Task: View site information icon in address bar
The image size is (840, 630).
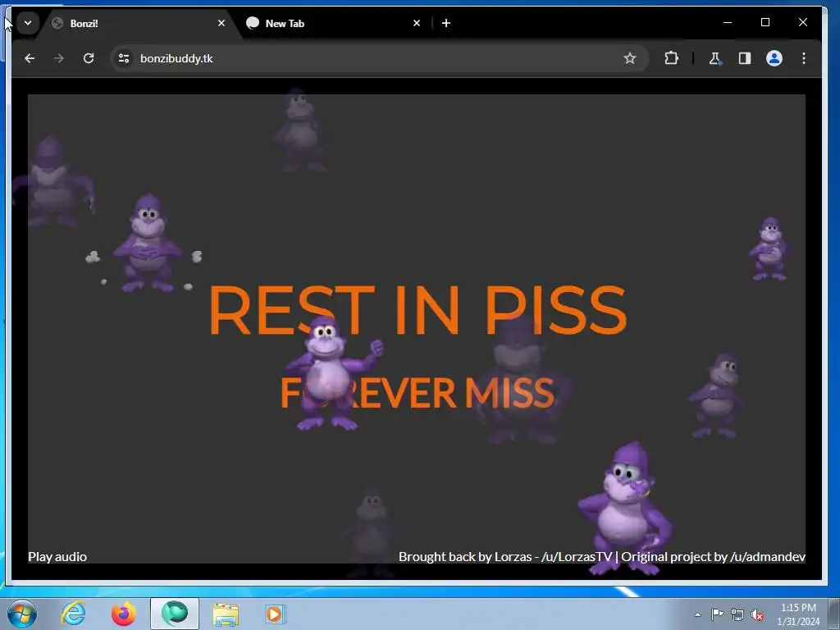Action: (x=124, y=58)
